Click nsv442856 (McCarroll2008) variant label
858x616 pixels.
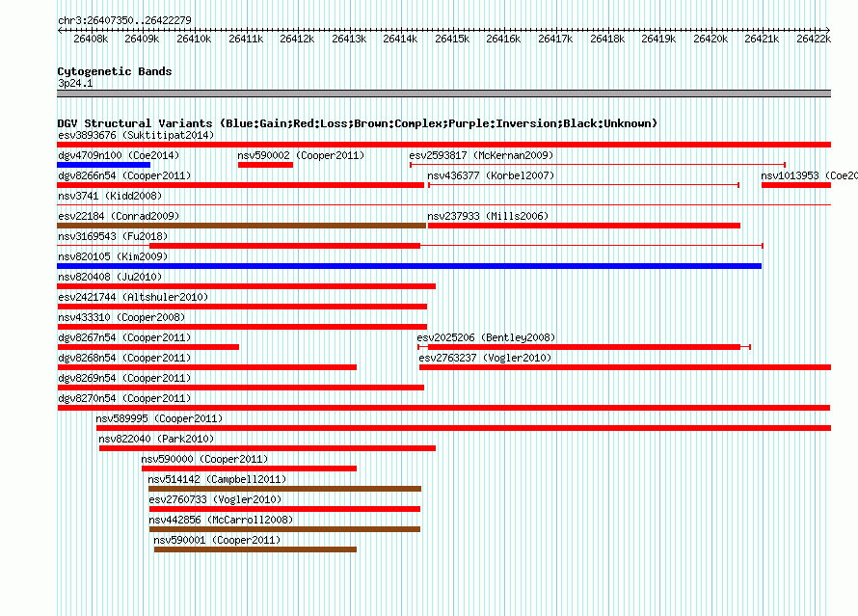click(221, 520)
